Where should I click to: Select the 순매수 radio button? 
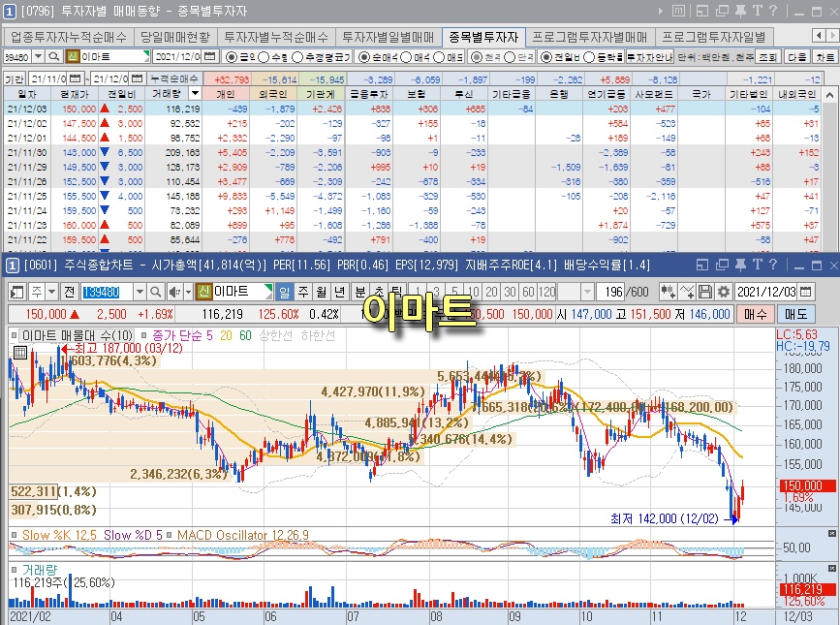coord(364,57)
